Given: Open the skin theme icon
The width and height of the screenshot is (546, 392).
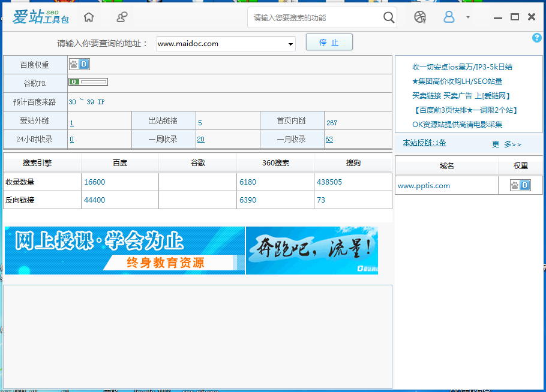Looking at the screenshot, I should (420, 17).
